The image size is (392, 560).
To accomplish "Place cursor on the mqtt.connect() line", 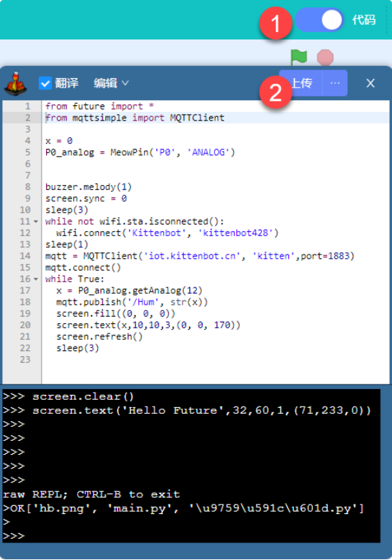I will tap(83, 268).
